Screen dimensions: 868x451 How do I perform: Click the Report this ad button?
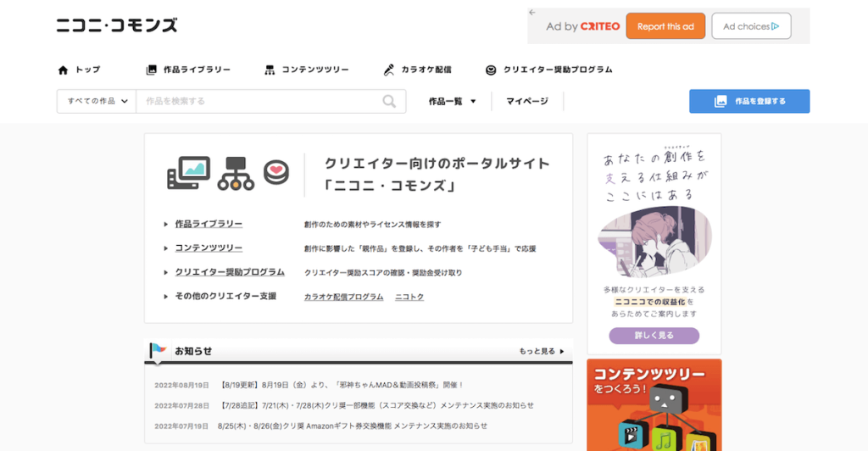pyautogui.click(x=665, y=26)
